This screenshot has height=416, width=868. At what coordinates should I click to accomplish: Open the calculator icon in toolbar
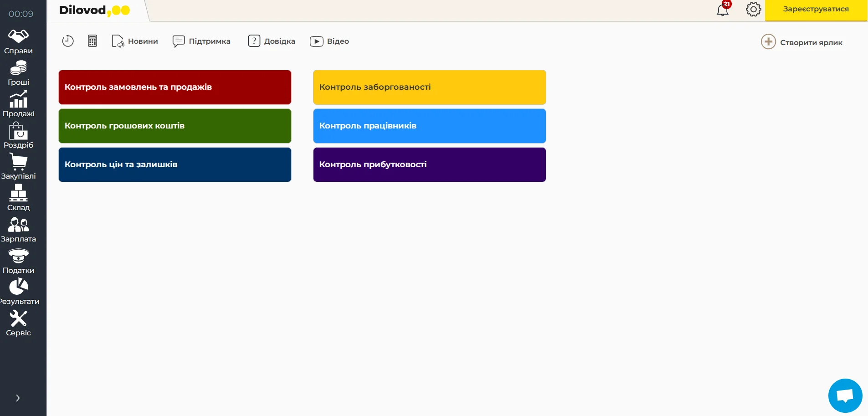click(x=92, y=41)
